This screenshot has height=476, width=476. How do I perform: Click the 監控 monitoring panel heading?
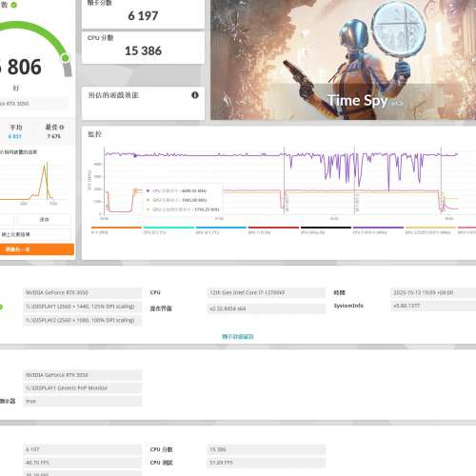coord(94,134)
